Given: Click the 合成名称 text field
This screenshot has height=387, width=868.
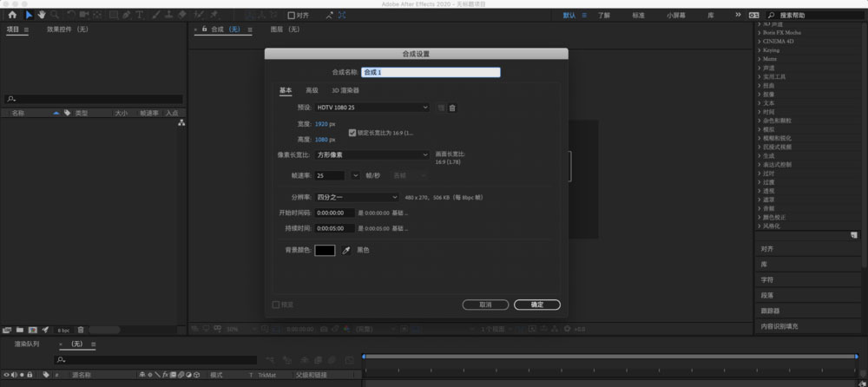Looking at the screenshot, I should tap(431, 72).
